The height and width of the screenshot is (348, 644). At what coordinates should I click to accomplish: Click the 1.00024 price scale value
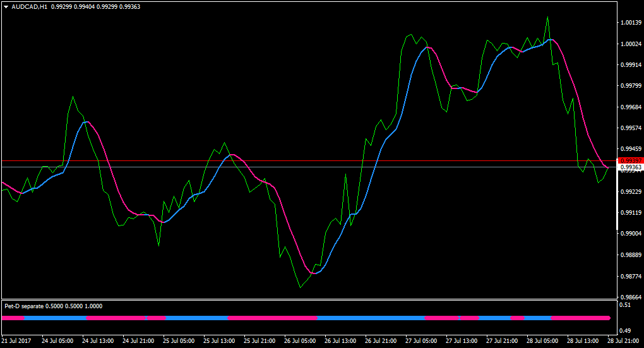[631, 44]
